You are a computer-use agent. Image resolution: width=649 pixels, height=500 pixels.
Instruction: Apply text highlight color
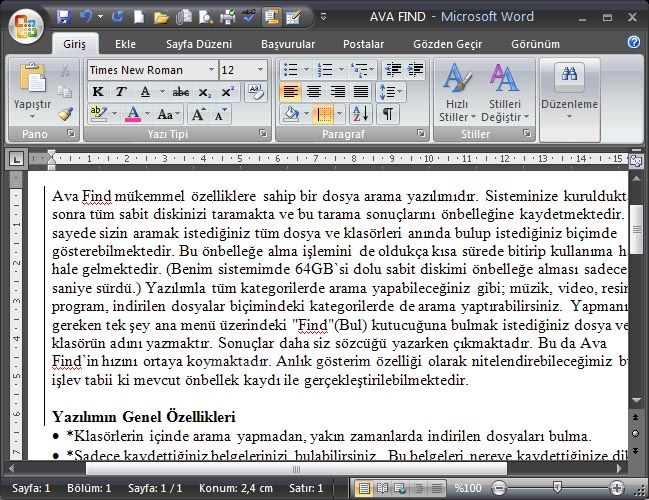click(99, 114)
